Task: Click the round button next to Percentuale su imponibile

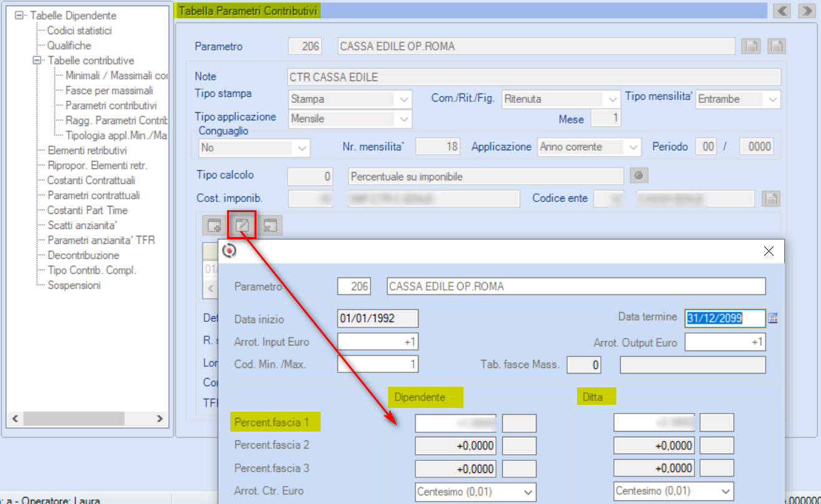Action: [x=638, y=177]
